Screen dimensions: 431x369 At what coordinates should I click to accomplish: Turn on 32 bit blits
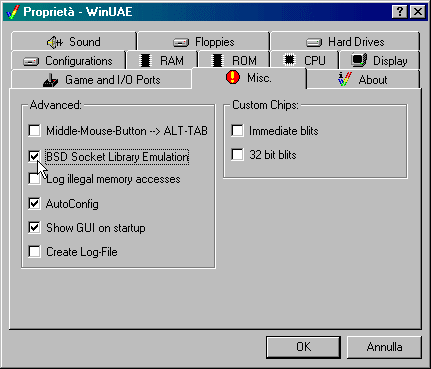point(237,155)
